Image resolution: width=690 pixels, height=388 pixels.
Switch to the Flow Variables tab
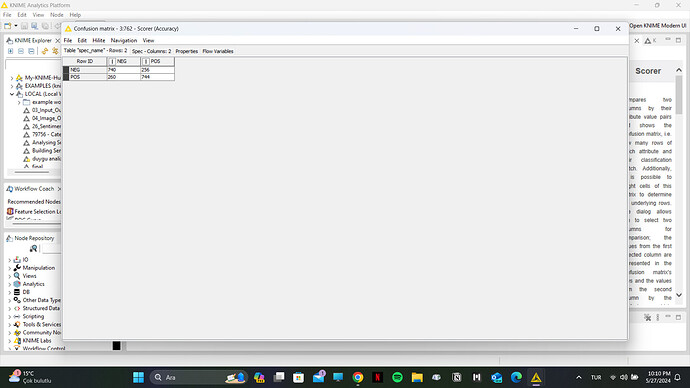click(x=218, y=51)
